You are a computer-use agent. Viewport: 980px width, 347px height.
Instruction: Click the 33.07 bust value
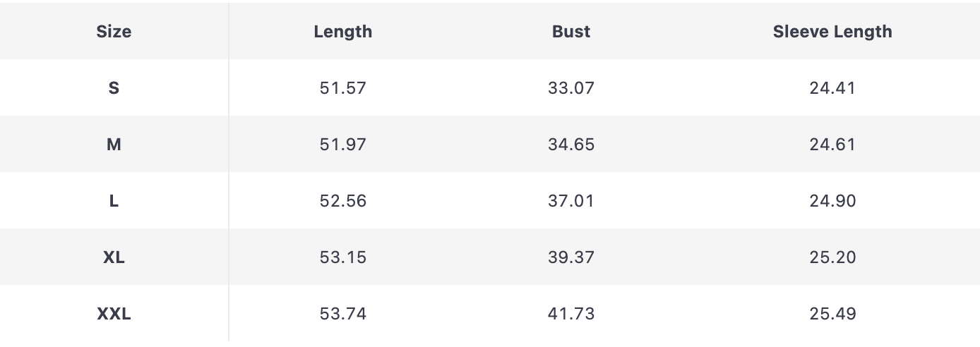(x=571, y=88)
